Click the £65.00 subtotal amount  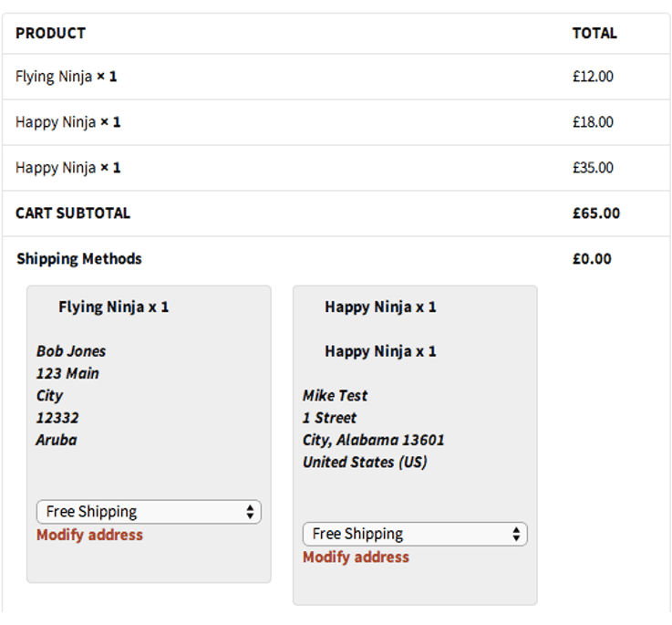(x=595, y=214)
